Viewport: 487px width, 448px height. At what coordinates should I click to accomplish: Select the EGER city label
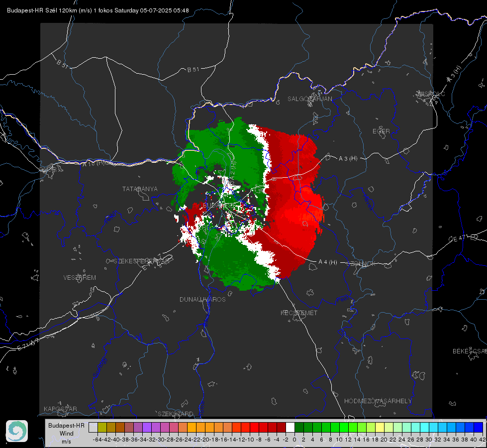[x=381, y=131]
